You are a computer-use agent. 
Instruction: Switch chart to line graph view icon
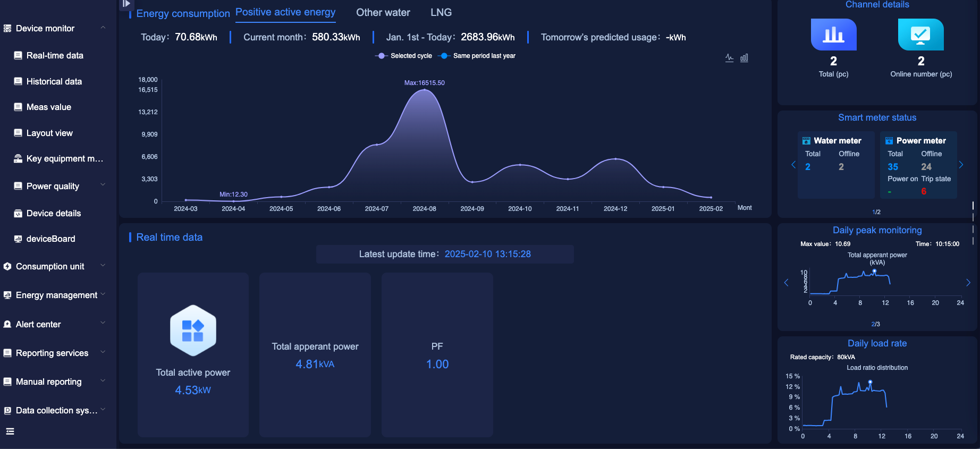click(729, 58)
